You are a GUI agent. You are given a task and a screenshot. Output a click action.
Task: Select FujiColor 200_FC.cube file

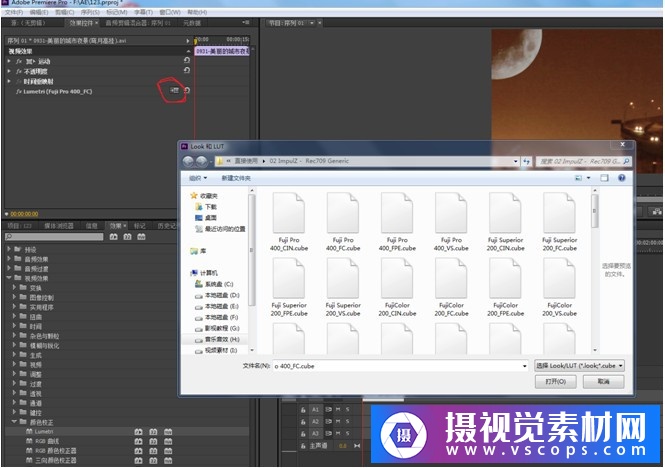point(451,287)
